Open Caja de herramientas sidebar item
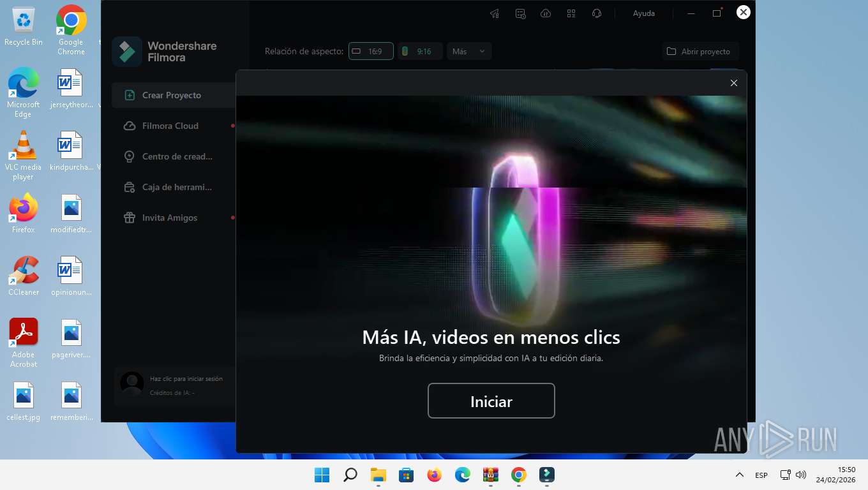 pos(174,187)
